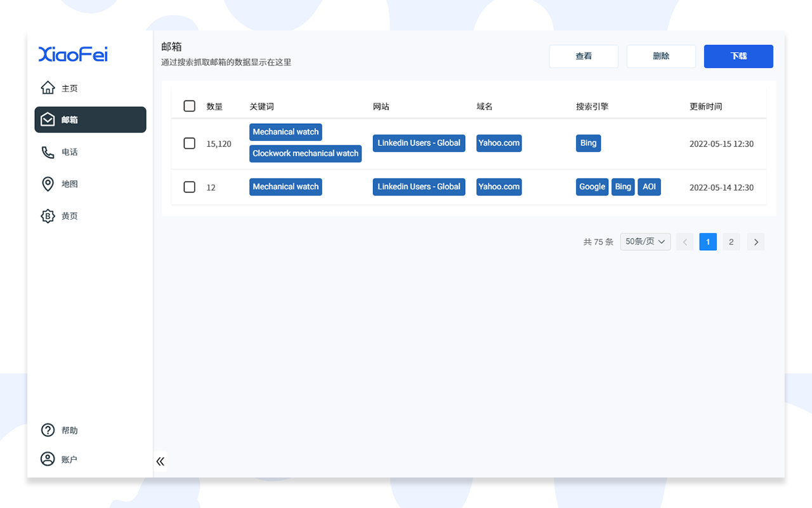Click the 查看 view button

click(584, 56)
